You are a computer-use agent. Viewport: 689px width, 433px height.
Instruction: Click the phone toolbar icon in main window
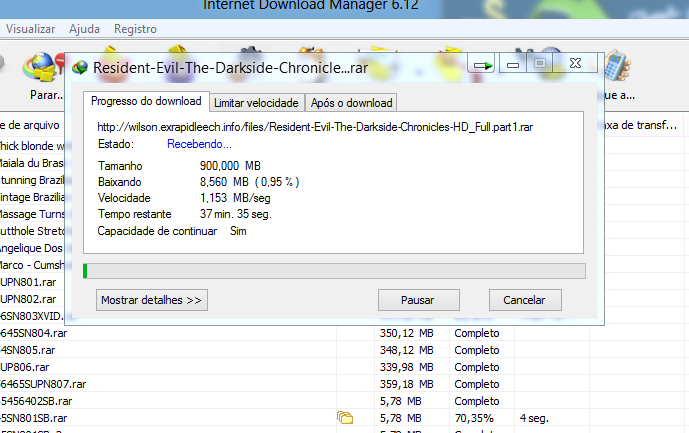click(x=617, y=66)
